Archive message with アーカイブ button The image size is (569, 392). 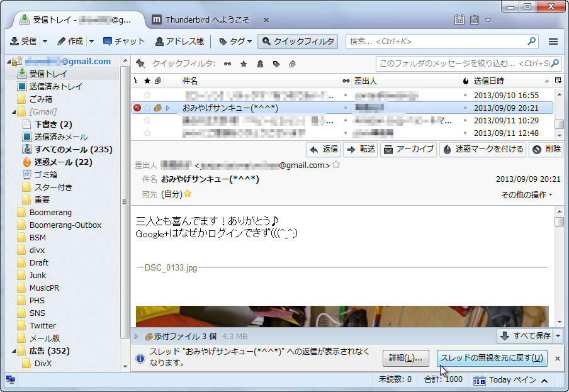[408, 149]
